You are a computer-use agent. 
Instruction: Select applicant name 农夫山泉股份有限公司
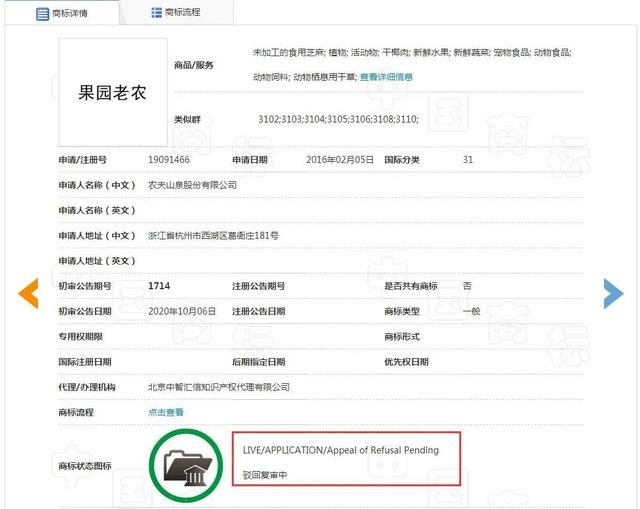192,185
